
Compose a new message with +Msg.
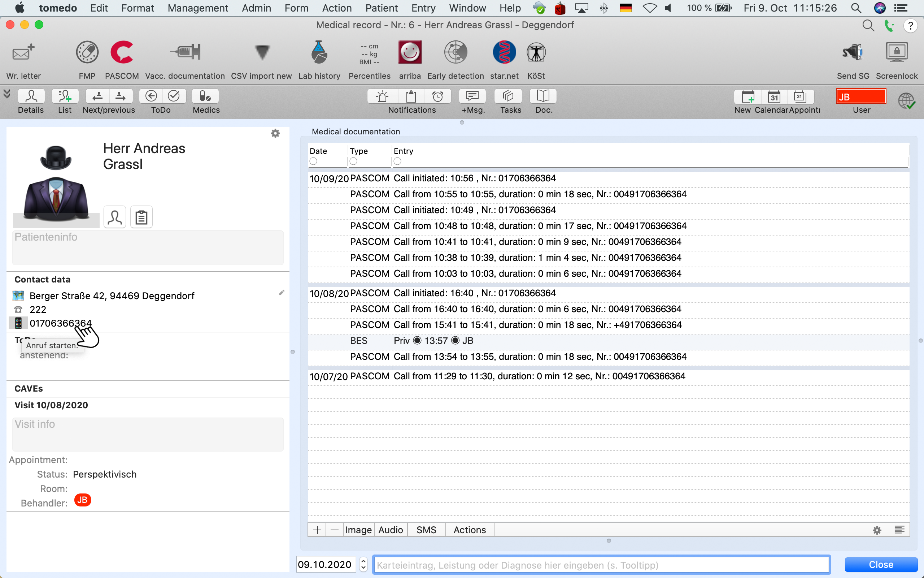click(472, 96)
